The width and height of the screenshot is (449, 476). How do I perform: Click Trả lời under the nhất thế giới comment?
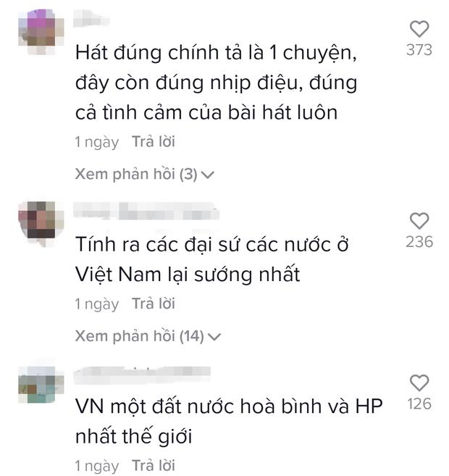(x=154, y=465)
